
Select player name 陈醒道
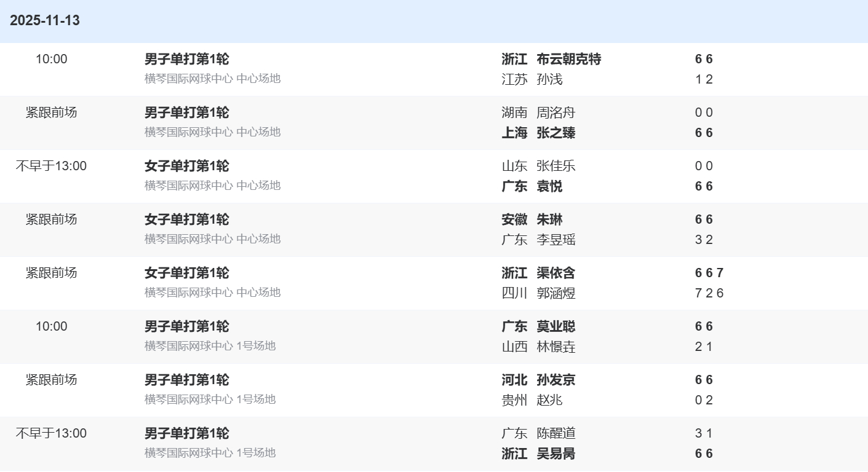[556, 433]
